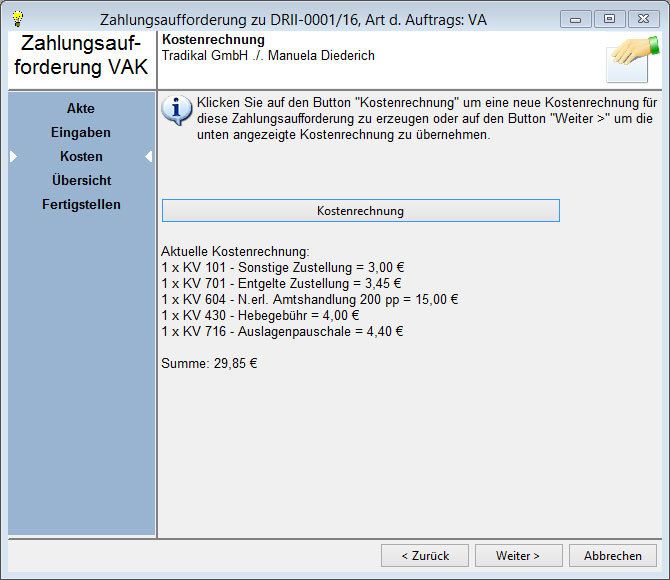Screen dimensions: 670x580
Task: Click the lightbulb icon in the title bar
Action: [x=16, y=17]
